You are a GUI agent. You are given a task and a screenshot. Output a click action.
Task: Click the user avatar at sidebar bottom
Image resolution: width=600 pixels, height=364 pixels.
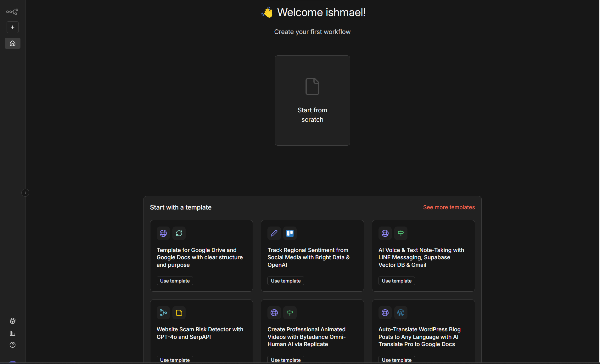(x=13, y=362)
